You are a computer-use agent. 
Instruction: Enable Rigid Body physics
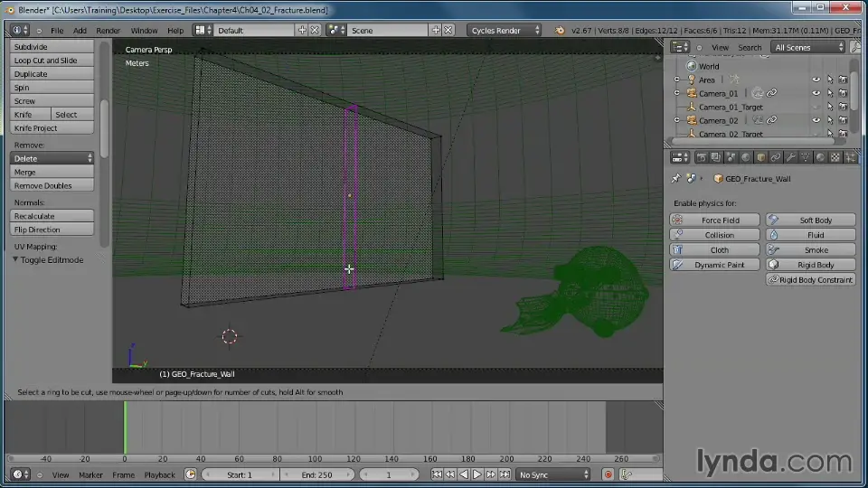coord(811,265)
